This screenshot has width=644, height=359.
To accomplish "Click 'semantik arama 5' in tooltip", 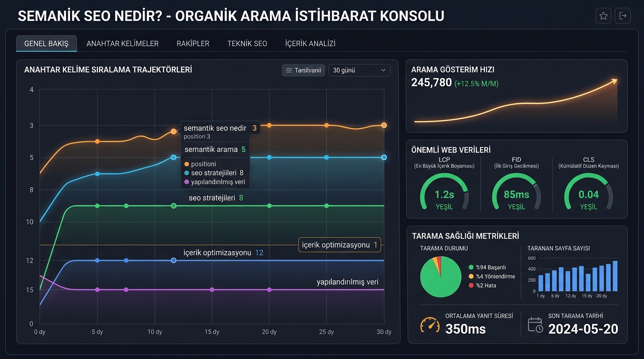I will coord(215,150).
